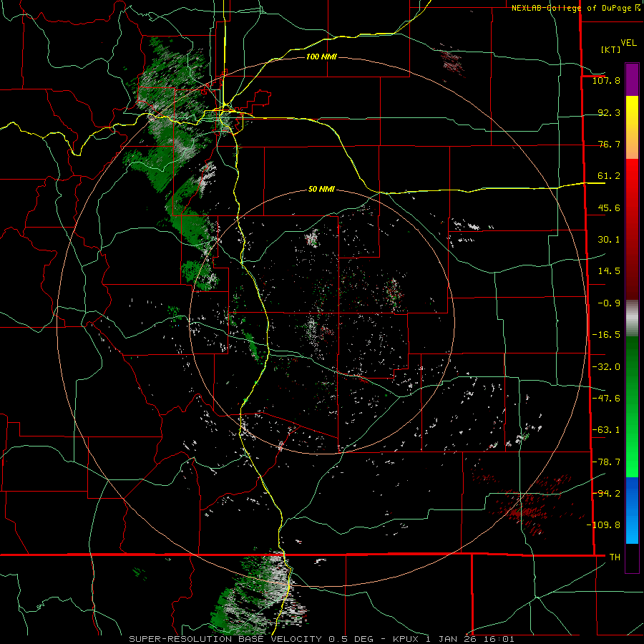644x644 pixels.
Task: Pick the green segment of velocity scale
Action: coord(632,406)
